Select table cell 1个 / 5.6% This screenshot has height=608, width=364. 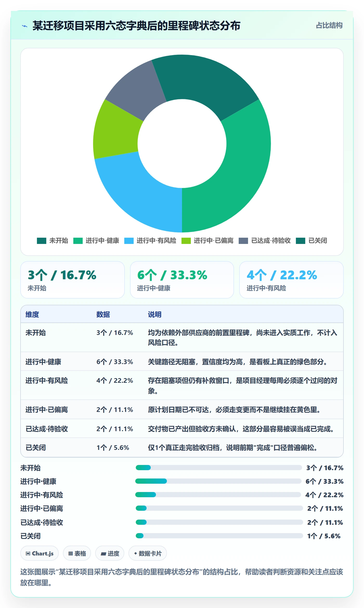tap(113, 448)
